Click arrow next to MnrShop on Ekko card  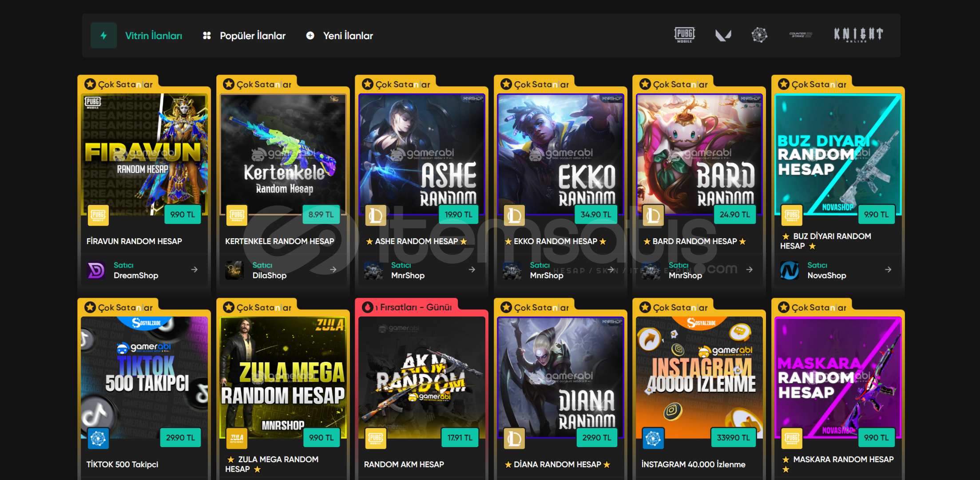click(611, 270)
